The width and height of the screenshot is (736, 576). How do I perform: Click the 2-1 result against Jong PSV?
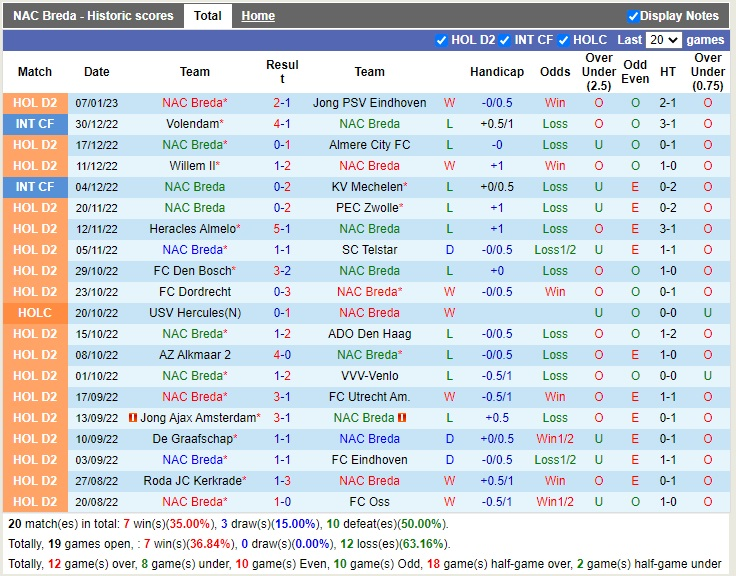pyautogui.click(x=282, y=103)
